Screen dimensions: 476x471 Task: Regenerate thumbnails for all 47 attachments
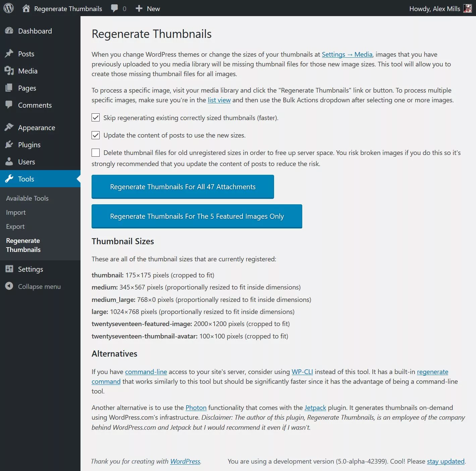click(182, 187)
